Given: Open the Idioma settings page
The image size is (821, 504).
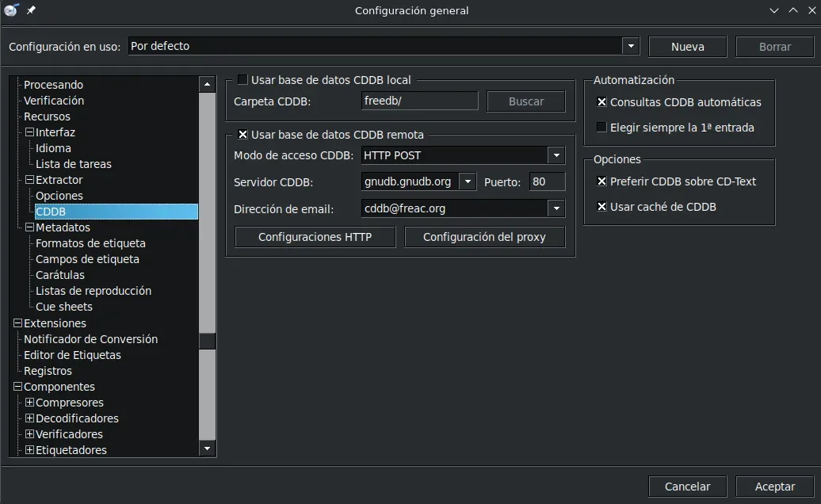Looking at the screenshot, I should point(55,148).
